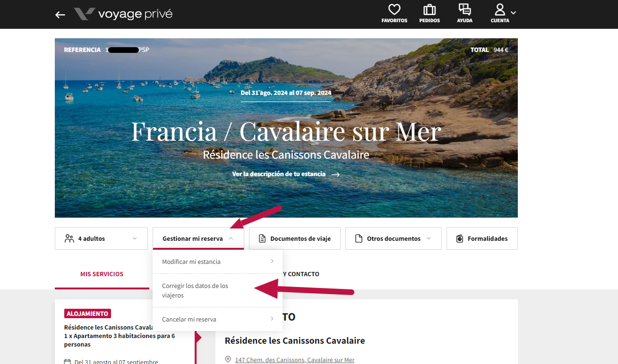Choose Corregir los datos de los viajeros
618x364 pixels.
point(195,290)
